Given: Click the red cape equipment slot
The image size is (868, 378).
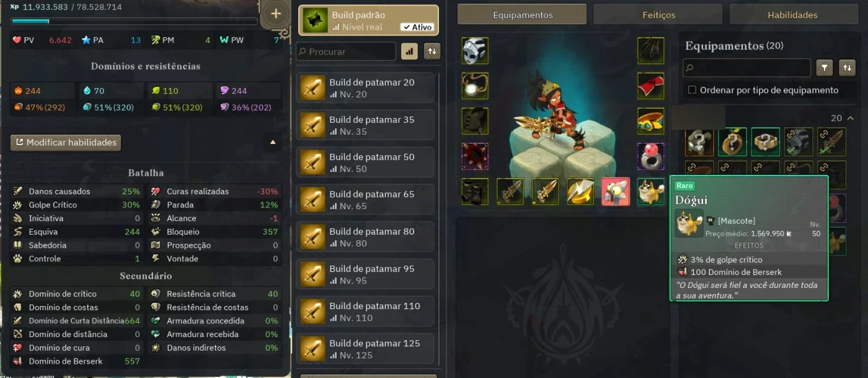Looking at the screenshot, I should click(x=650, y=86).
